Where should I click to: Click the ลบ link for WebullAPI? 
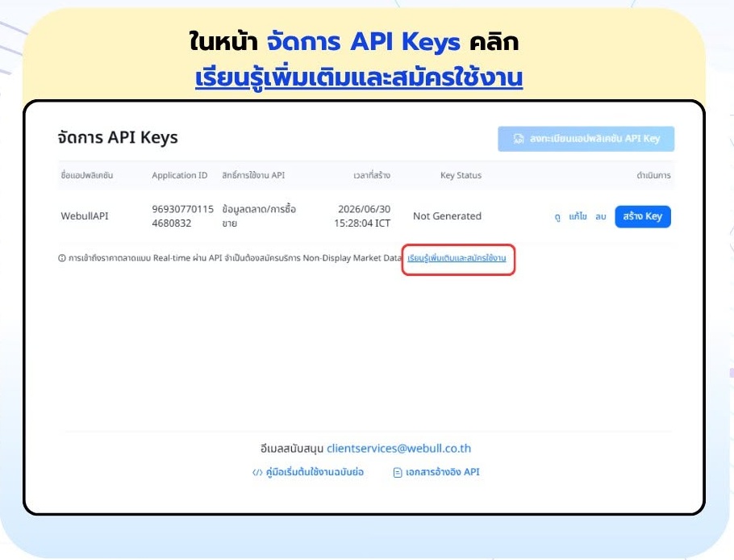coord(601,216)
